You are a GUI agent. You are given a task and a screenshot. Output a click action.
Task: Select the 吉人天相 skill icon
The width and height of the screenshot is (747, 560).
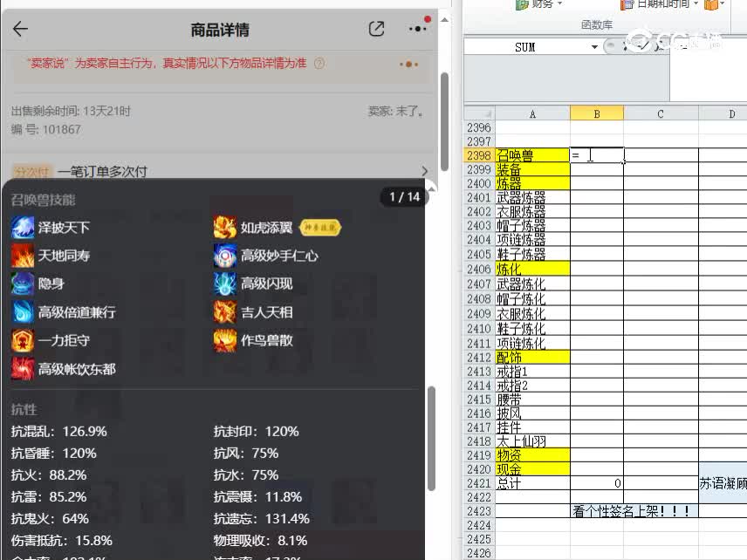coord(225,312)
